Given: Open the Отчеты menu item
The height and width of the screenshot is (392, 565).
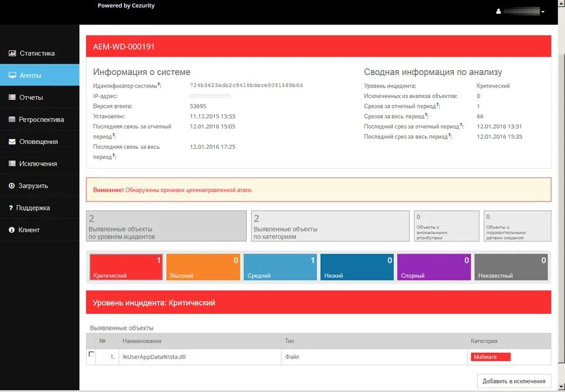Looking at the screenshot, I should coord(40,97).
